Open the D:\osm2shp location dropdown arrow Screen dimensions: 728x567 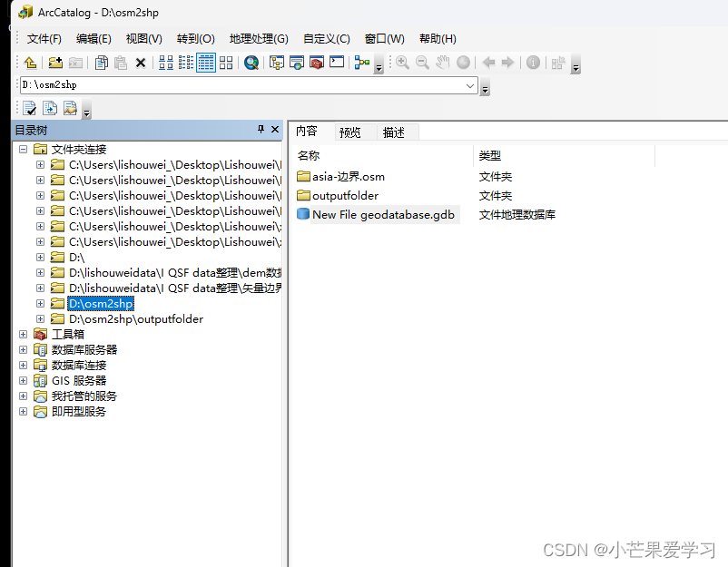[x=470, y=85]
